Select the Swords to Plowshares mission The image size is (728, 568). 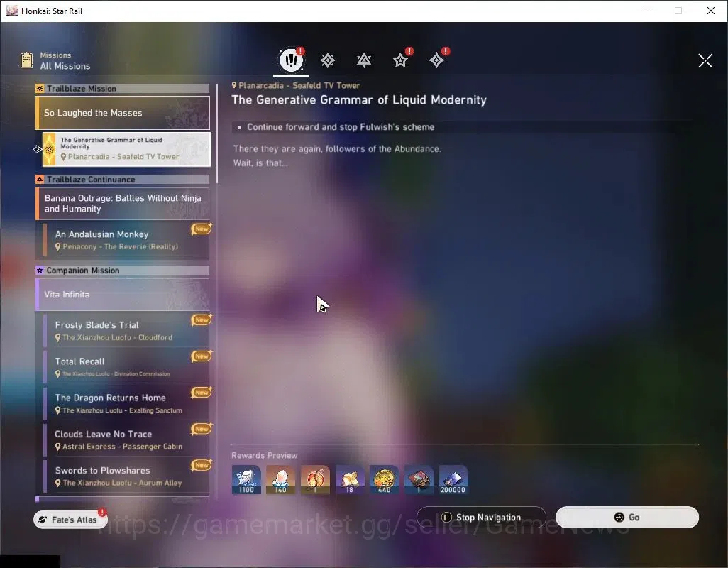tap(126, 476)
